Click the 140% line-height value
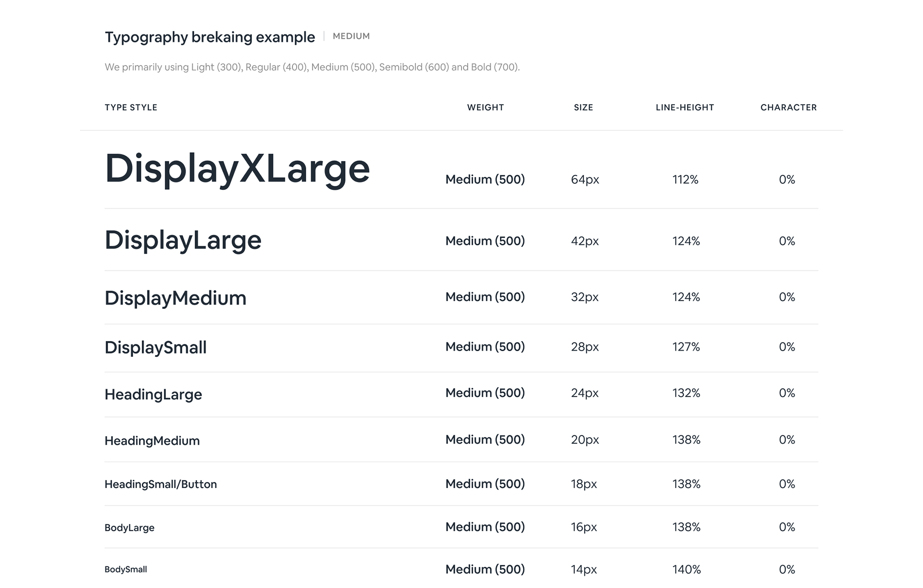 (686, 569)
